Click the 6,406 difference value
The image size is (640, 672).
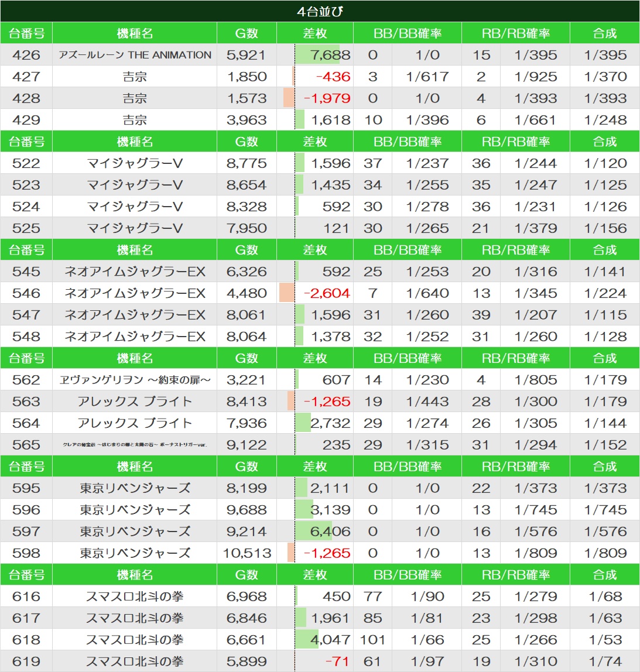pyautogui.click(x=330, y=532)
